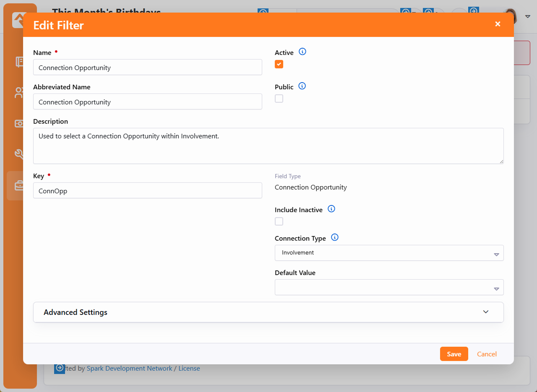Open the Connection Type info tooltip icon

(334, 238)
